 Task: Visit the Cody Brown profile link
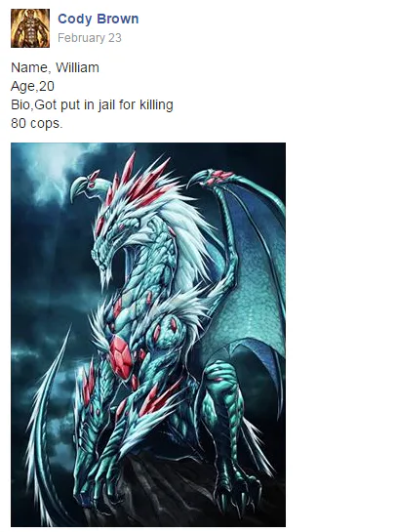click(99, 19)
